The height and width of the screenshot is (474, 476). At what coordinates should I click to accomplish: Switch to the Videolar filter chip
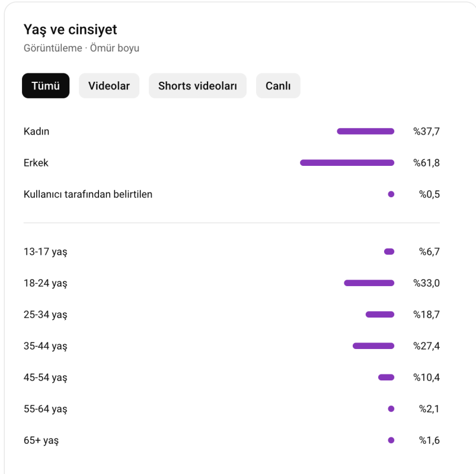click(x=109, y=85)
